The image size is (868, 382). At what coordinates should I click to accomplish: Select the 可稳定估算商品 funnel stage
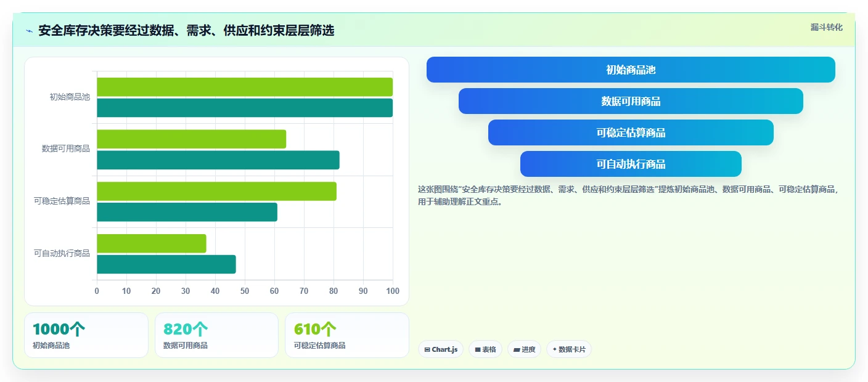[x=631, y=132]
